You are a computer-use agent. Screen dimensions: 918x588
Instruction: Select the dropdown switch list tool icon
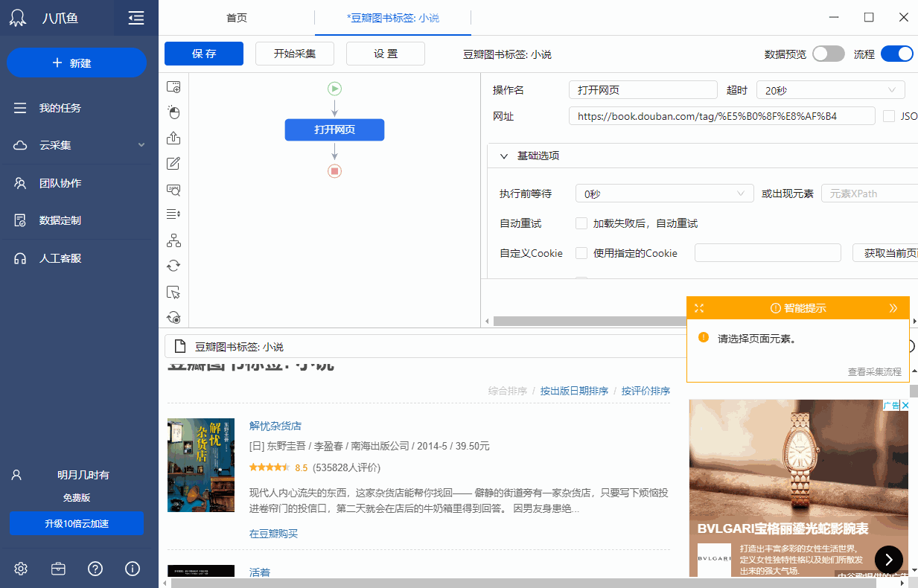(173, 214)
